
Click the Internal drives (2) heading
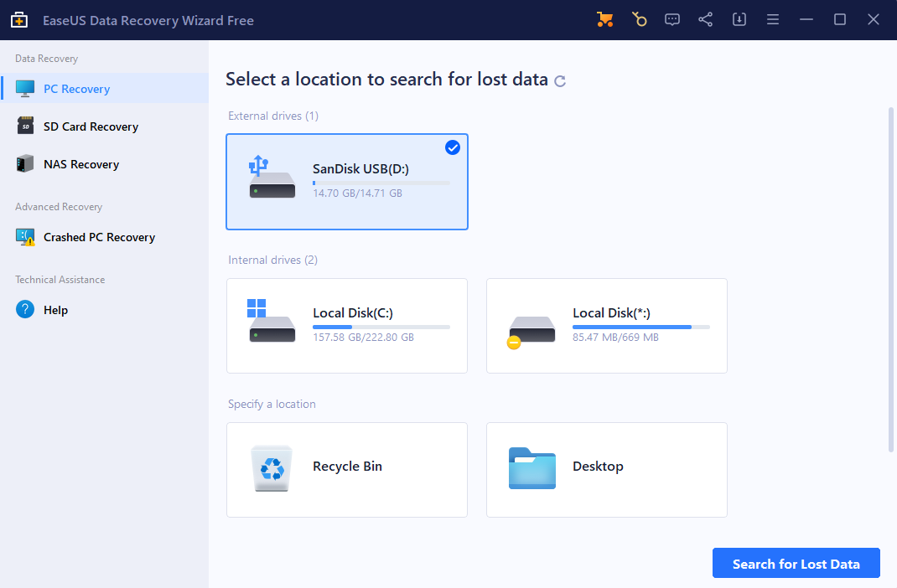coord(272,260)
